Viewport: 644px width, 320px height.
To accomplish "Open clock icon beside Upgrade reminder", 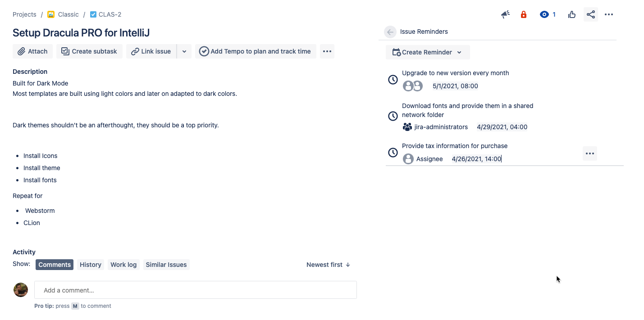I will (393, 79).
